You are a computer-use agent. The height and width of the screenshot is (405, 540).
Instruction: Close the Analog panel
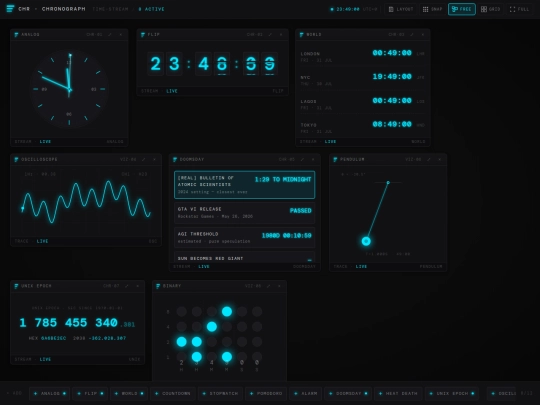pyautogui.click(x=121, y=34)
